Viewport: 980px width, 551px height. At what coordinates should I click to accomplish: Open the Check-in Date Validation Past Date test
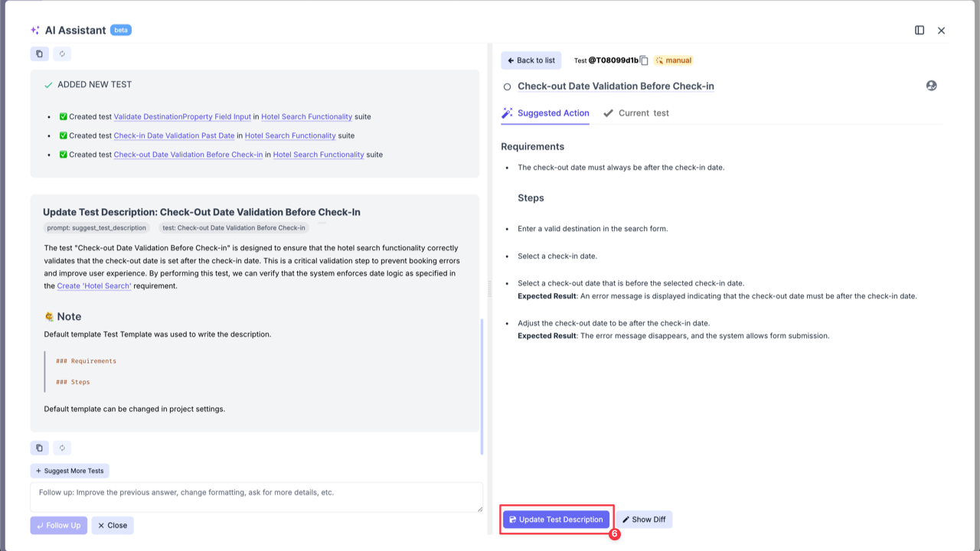click(174, 135)
